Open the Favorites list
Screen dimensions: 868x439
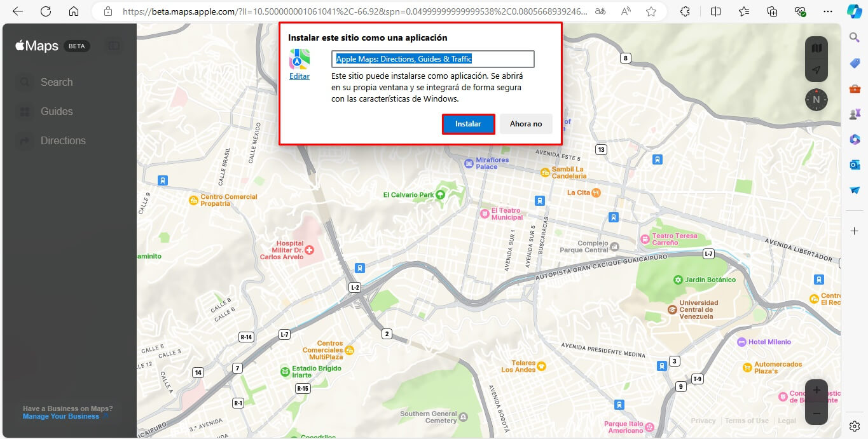(744, 11)
